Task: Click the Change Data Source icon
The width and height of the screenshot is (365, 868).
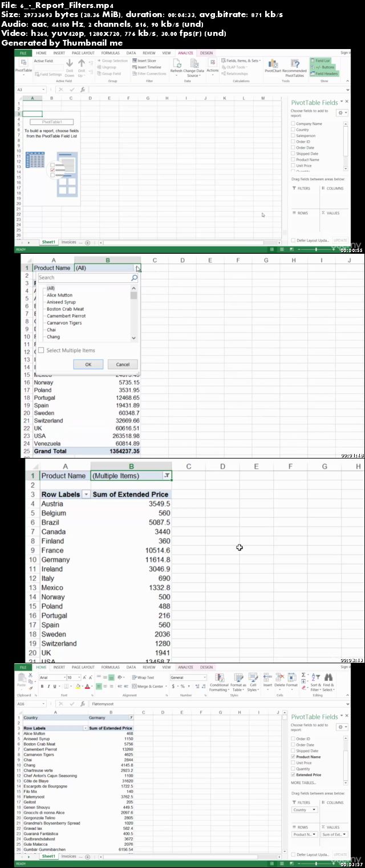Action: pyautogui.click(x=194, y=63)
